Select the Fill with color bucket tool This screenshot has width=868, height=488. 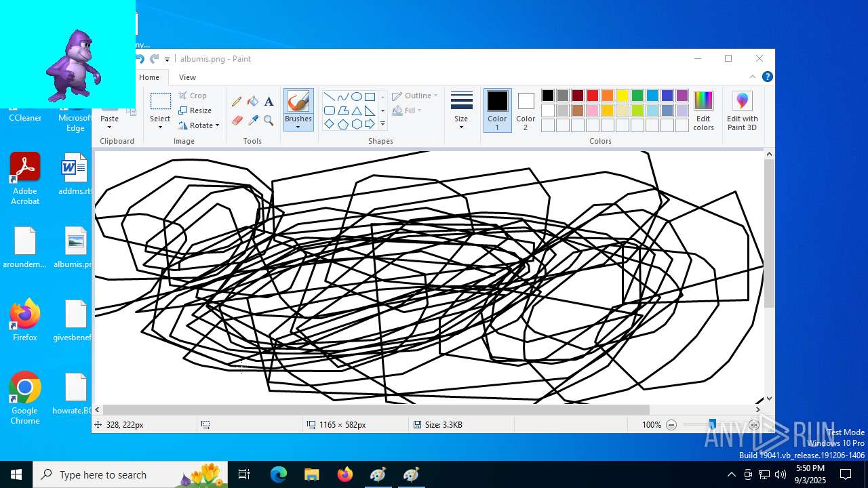[x=253, y=102]
